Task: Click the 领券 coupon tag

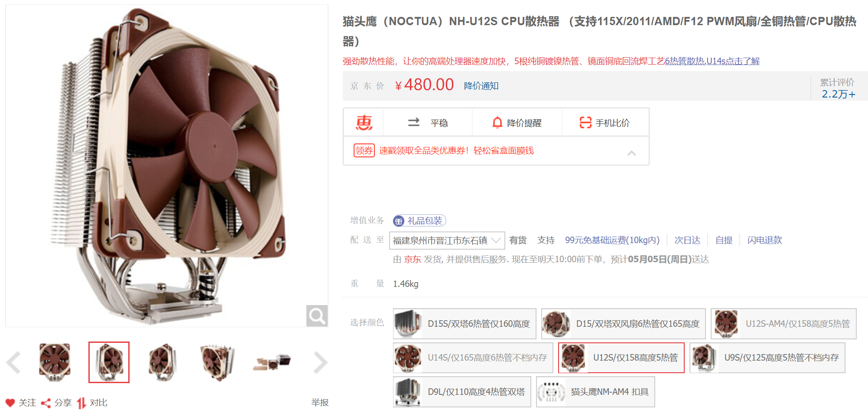Action: click(364, 150)
